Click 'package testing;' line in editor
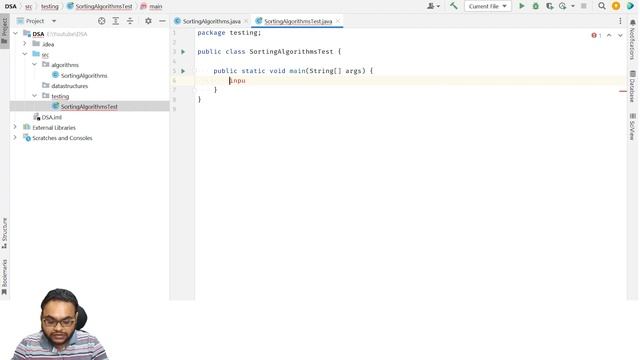This screenshot has width=640, height=360. 229,33
